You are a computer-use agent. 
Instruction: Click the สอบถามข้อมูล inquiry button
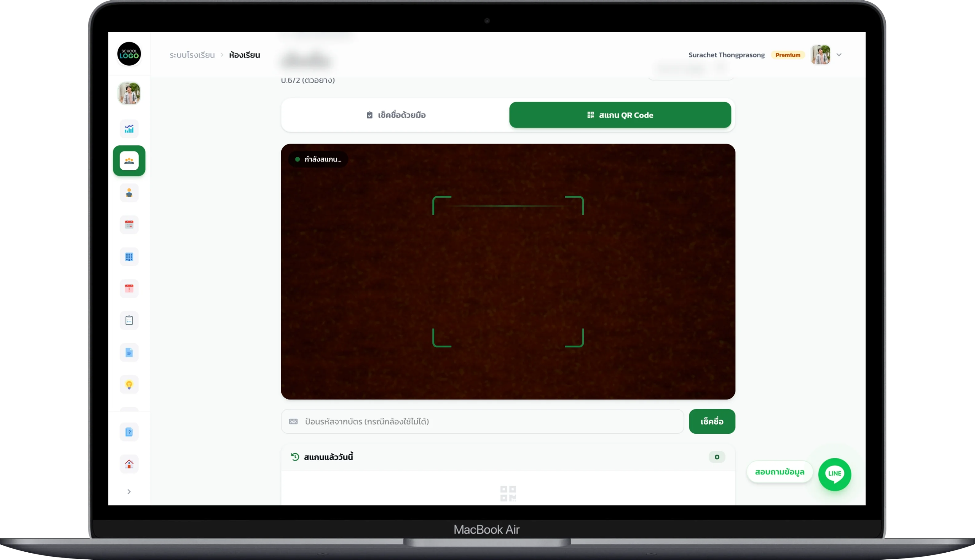[x=780, y=472]
